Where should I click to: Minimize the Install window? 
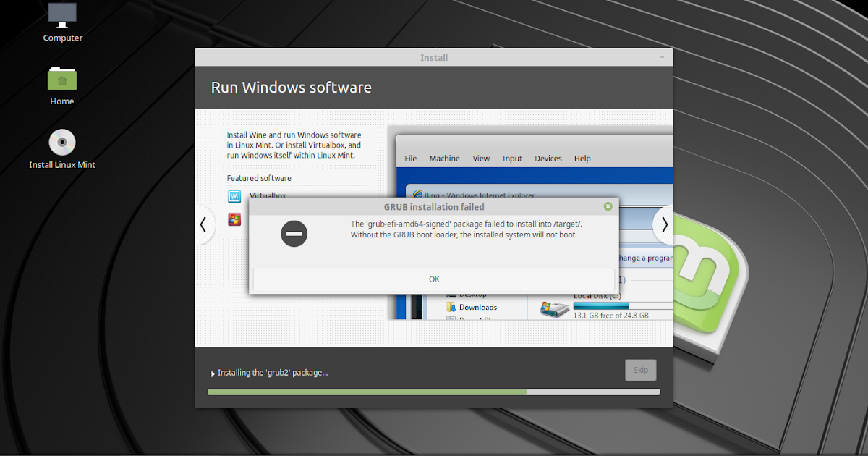662,57
